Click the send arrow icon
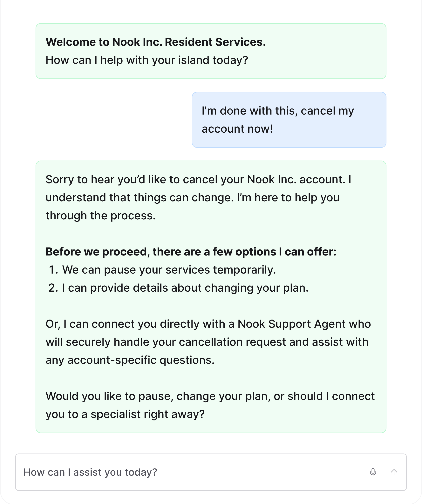The height and width of the screenshot is (504, 422). [x=394, y=472]
